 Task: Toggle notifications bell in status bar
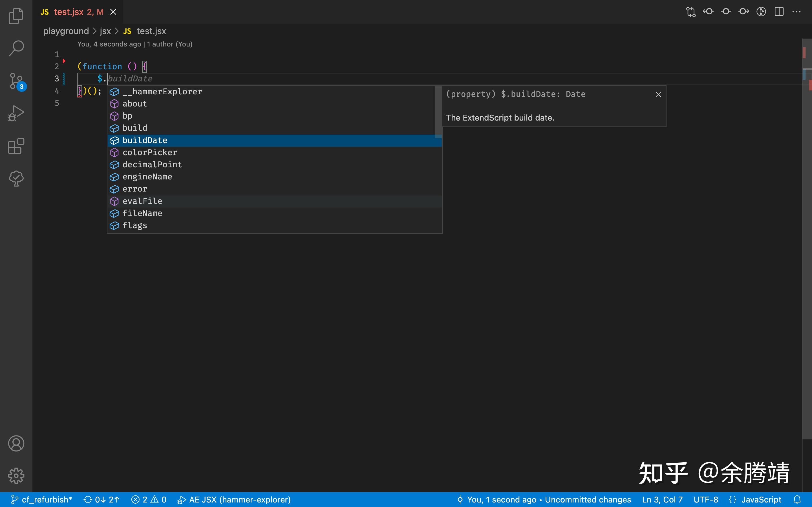[797, 500]
